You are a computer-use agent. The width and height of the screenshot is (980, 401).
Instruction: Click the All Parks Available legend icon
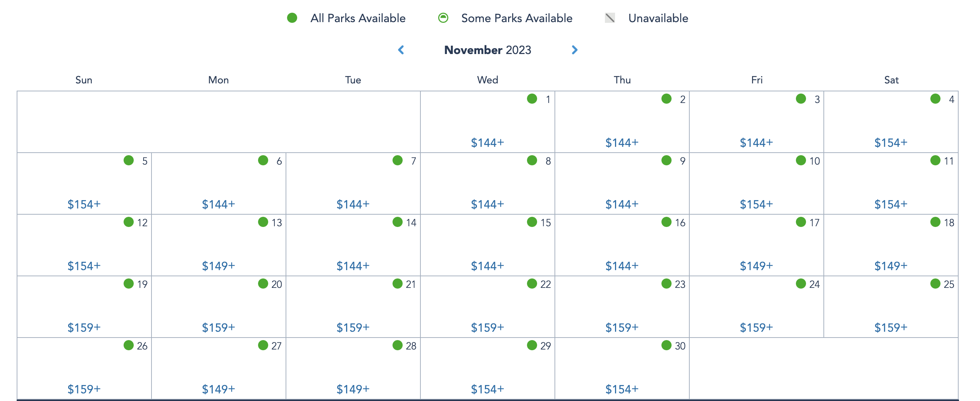pos(292,18)
